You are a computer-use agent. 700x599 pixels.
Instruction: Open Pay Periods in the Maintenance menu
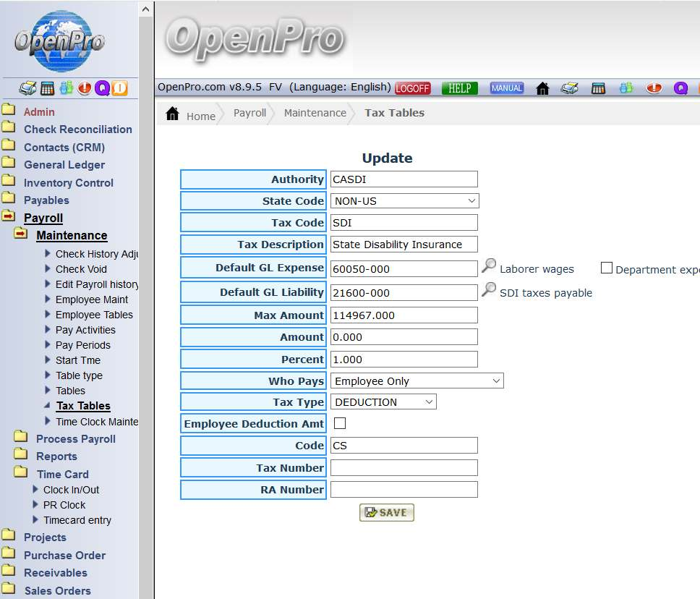[82, 345]
